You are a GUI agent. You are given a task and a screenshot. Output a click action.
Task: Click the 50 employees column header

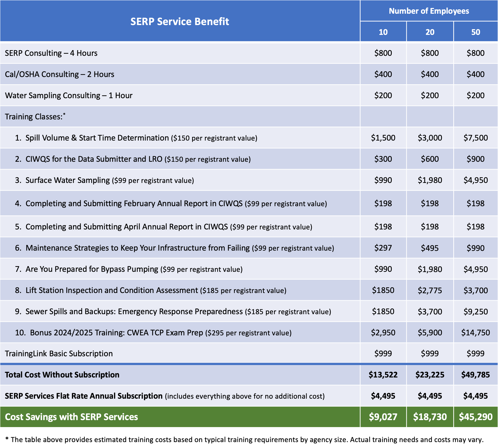point(476,32)
